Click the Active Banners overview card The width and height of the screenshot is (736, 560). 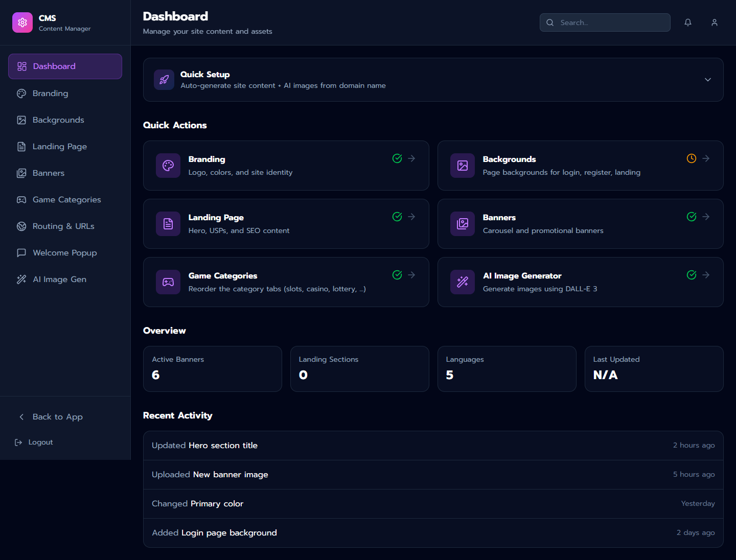click(213, 369)
